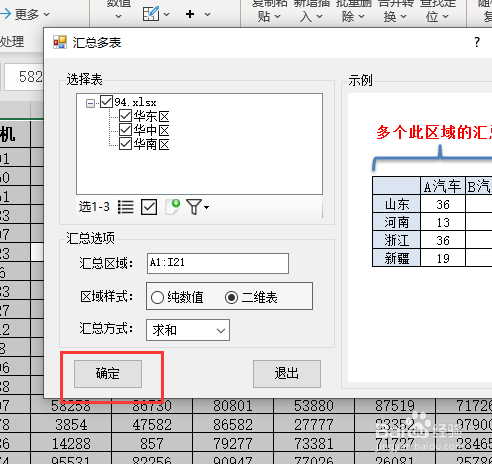Collapse the 94.xlsx tree node
This screenshot has height=464, width=492.
pos(90,103)
